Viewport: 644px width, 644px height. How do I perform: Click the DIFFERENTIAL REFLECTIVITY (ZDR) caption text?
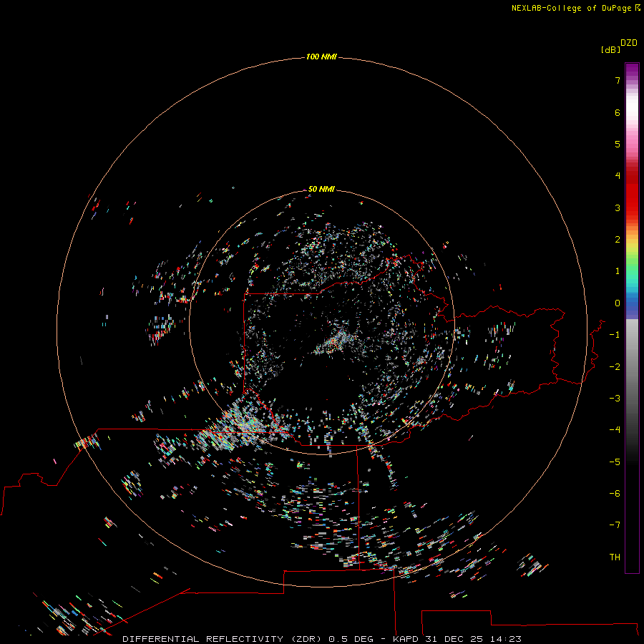tap(223, 639)
